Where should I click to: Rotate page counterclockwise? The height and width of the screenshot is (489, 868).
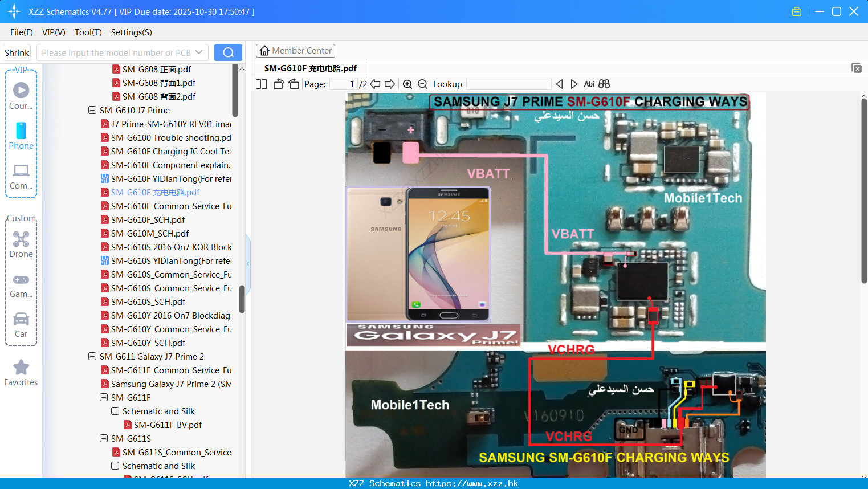click(278, 84)
